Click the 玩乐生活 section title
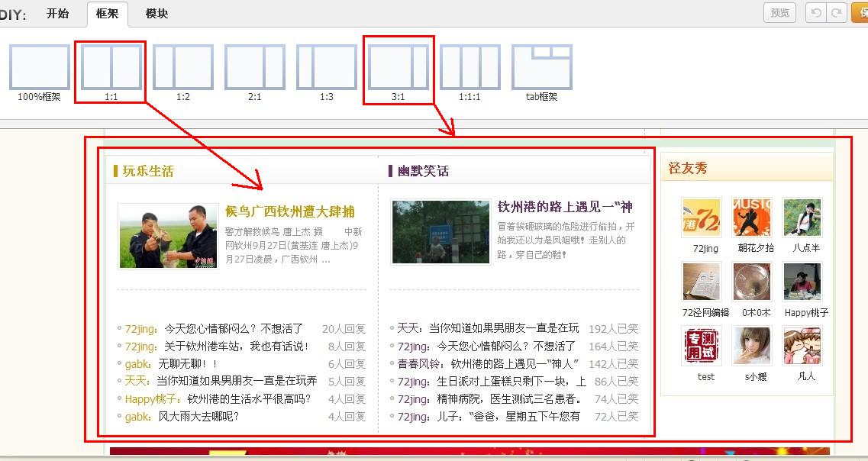Viewport: 868px width, 461px height. click(148, 171)
